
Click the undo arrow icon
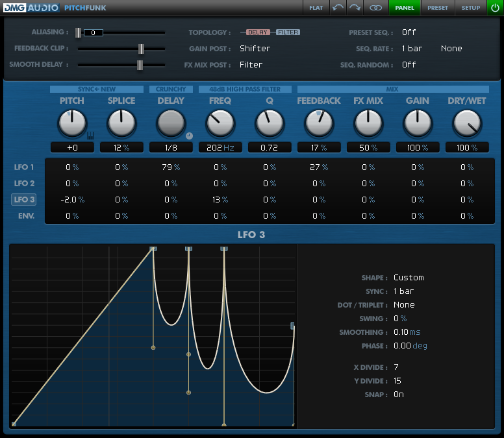click(338, 8)
